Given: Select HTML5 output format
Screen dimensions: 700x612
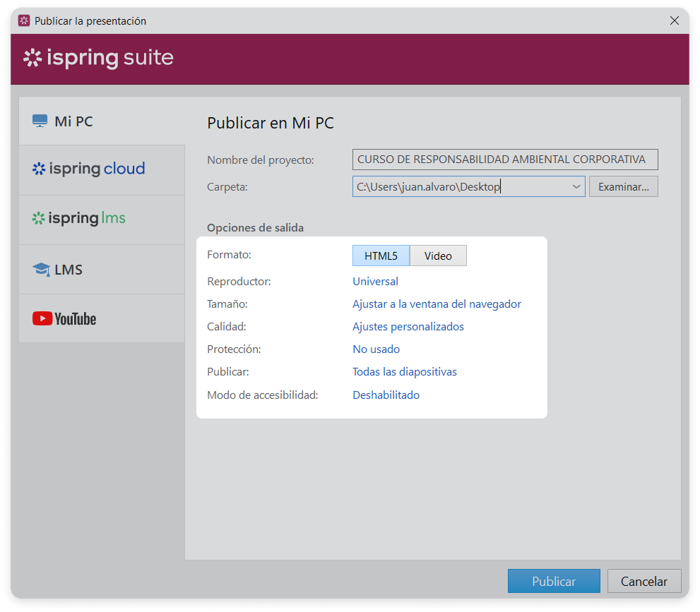Looking at the screenshot, I should point(381,256).
